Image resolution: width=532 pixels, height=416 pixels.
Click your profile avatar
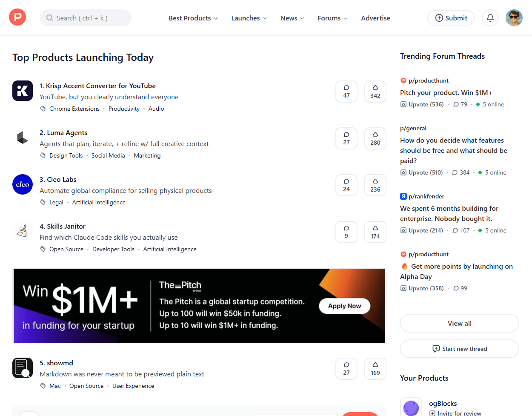point(514,17)
